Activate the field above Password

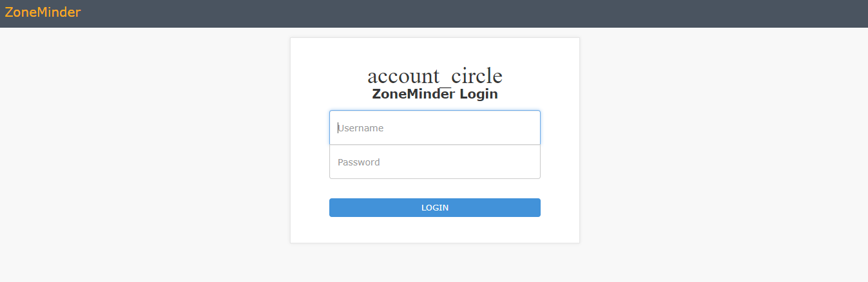coord(435,127)
